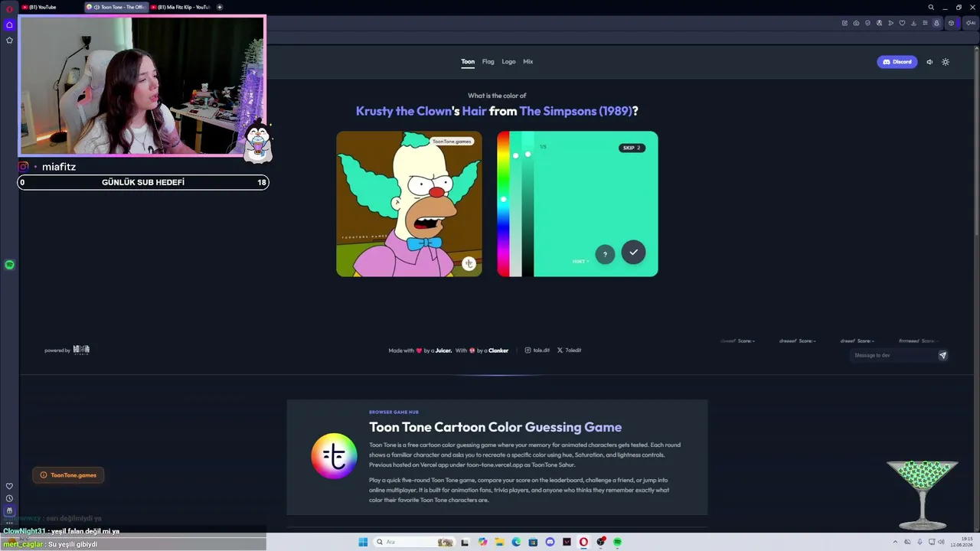The width and height of the screenshot is (980, 551).
Task: Click the mint green color preview
Action: click(596, 204)
